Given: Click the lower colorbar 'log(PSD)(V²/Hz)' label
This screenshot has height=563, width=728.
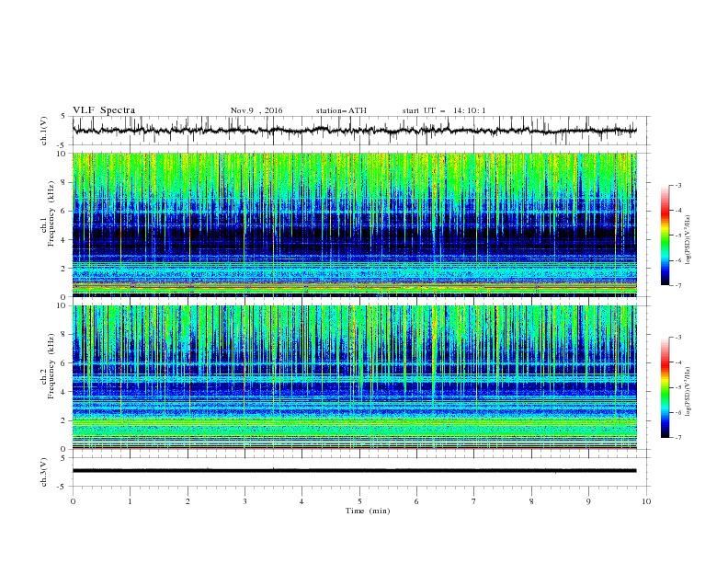Looking at the screenshot, I should 688,392.
